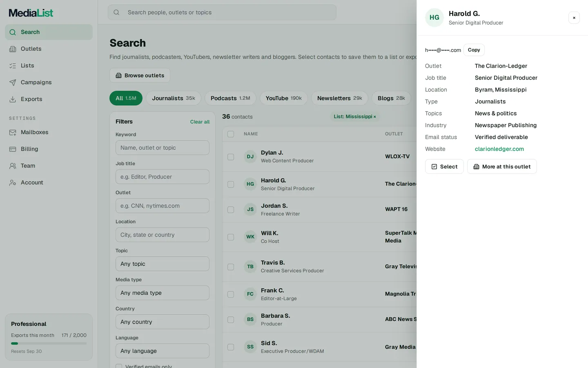Check the box for Barbara S.
The width and height of the screenshot is (588, 368).
tap(231, 320)
